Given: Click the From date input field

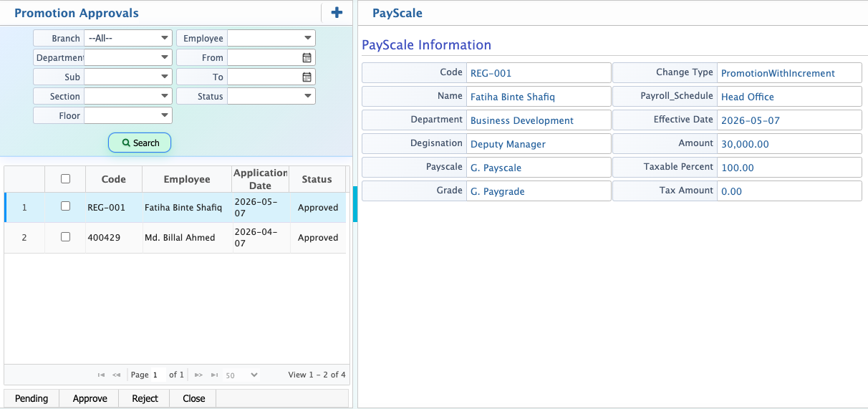Looking at the screenshot, I should tap(264, 57).
